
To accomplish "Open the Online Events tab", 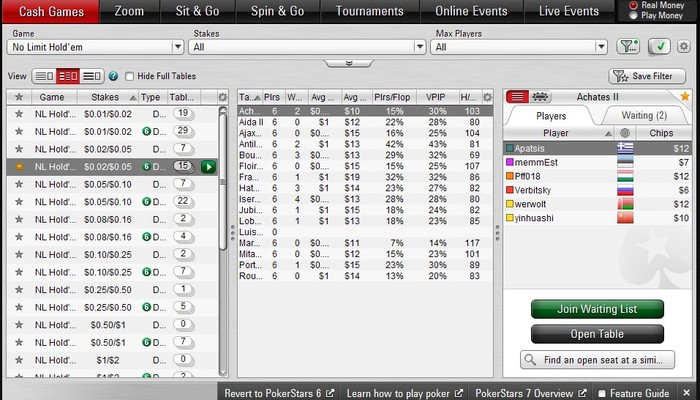I will coord(471,11).
